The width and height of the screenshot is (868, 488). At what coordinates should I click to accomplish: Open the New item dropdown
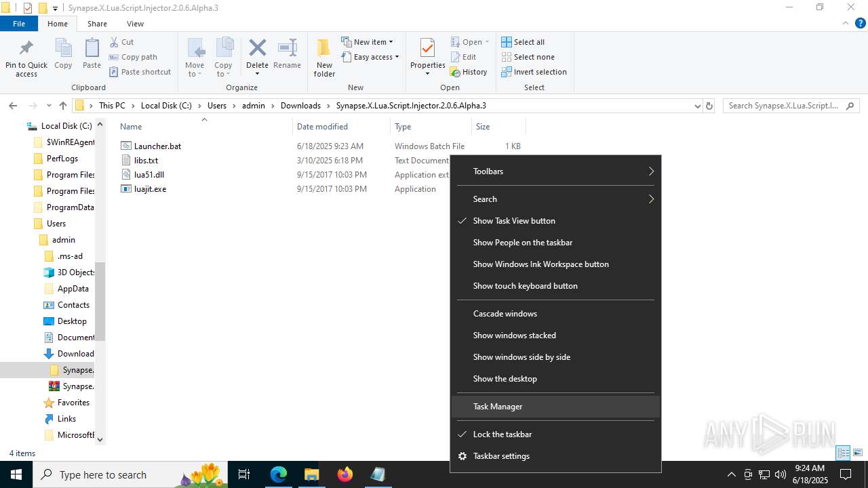(367, 42)
